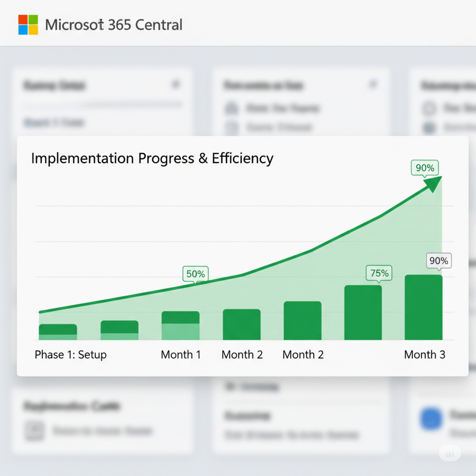Screen dimensions: 476x476
Task: Select the green 75% data label
Action: [379, 273]
